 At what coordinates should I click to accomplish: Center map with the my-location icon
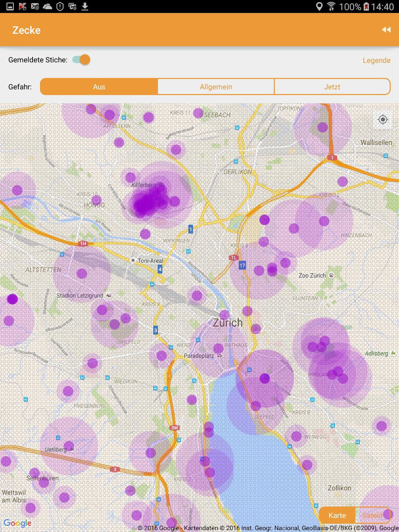(383, 119)
